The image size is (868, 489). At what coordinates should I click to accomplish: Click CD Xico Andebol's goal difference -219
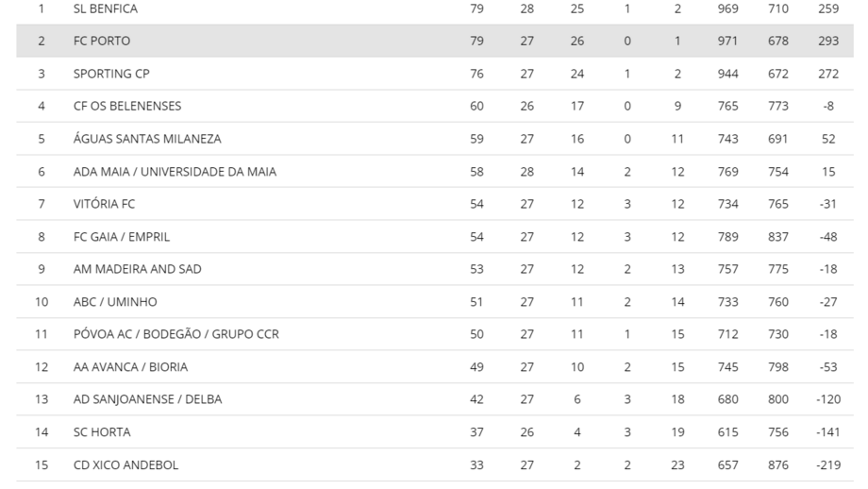click(x=827, y=464)
